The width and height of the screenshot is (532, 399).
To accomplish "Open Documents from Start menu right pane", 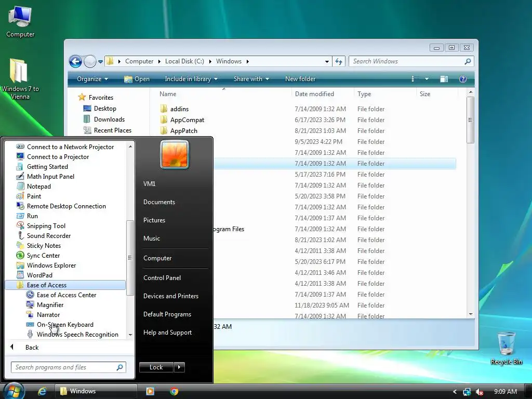I will click(x=159, y=202).
